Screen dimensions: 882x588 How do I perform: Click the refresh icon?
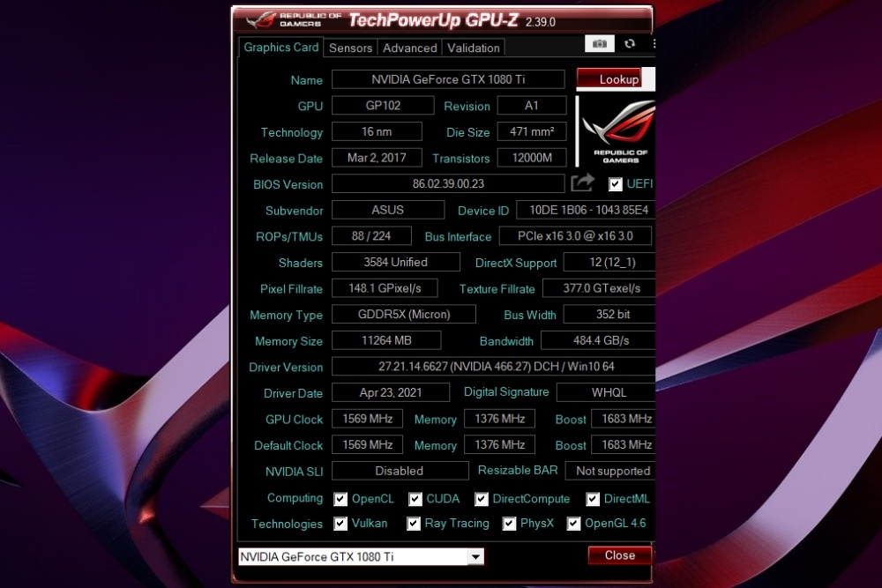tap(630, 44)
